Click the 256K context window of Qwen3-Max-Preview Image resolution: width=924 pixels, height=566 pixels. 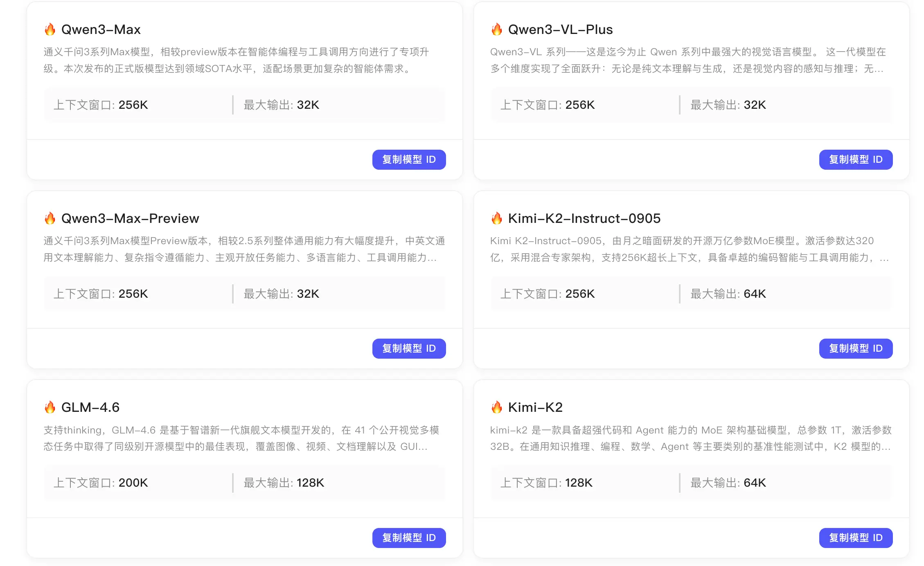(133, 294)
